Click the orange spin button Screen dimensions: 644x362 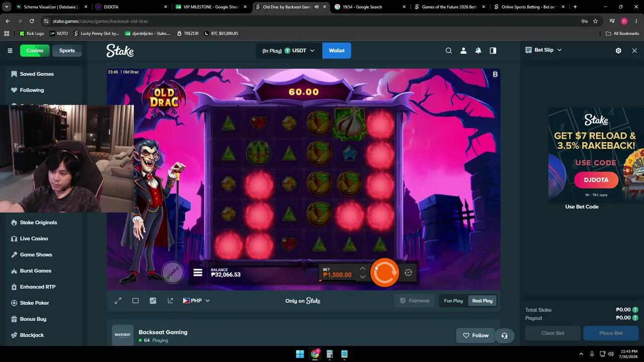tap(384, 273)
